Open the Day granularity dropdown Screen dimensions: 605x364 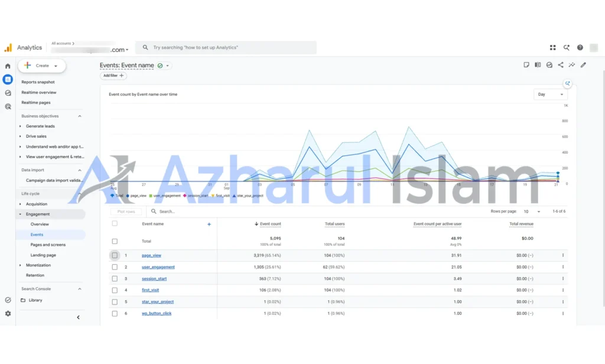pos(551,95)
